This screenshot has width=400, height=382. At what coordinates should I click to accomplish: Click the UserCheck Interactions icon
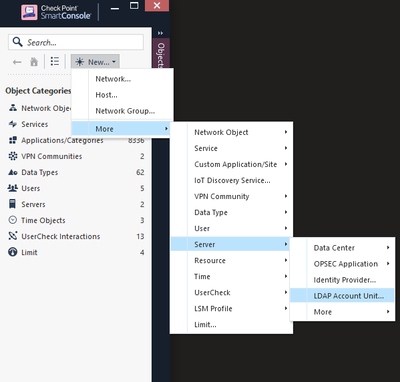tap(13, 236)
